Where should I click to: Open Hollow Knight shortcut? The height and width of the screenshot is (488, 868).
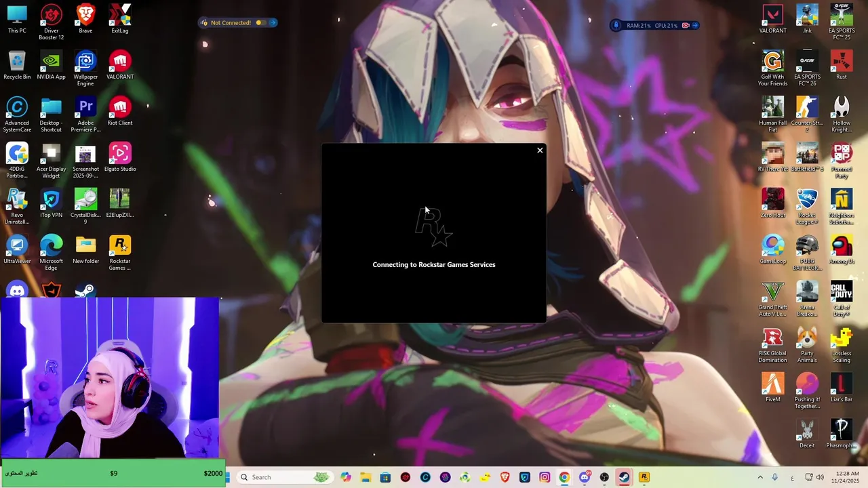point(842,115)
